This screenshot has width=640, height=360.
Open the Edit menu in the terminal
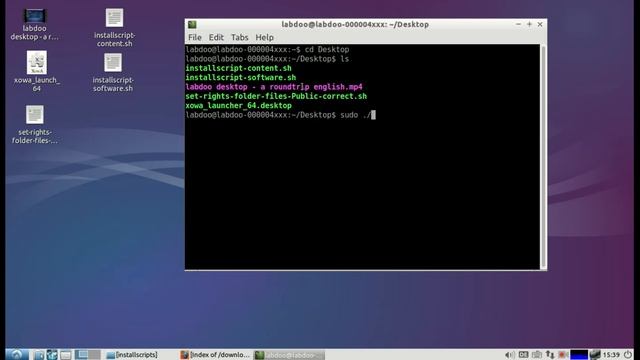[x=216, y=37]
